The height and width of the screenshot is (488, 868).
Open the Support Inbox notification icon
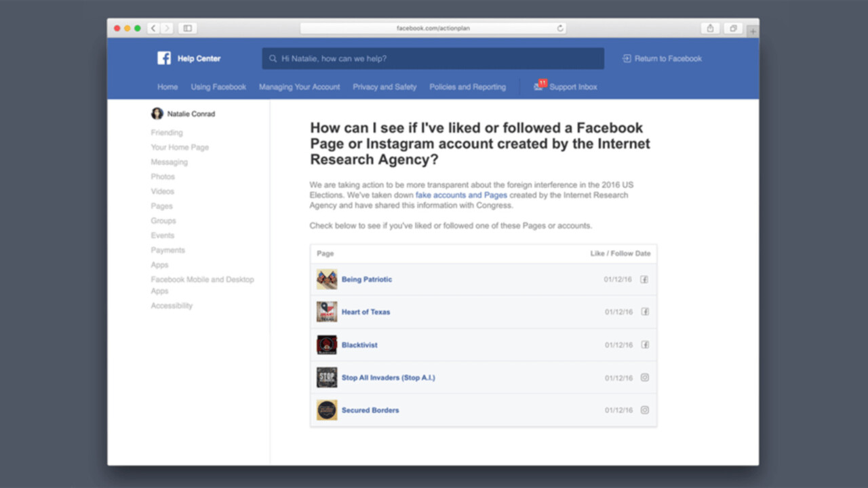(x=539, y=87)
